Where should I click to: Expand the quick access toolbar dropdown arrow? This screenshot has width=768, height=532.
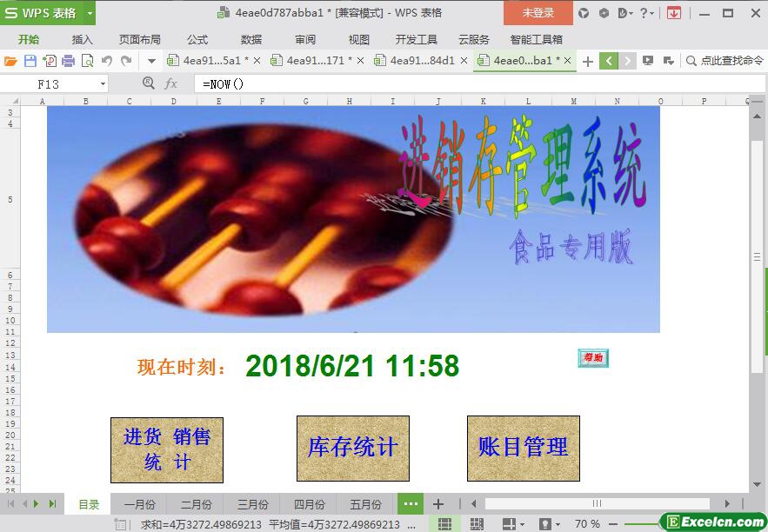151,61
